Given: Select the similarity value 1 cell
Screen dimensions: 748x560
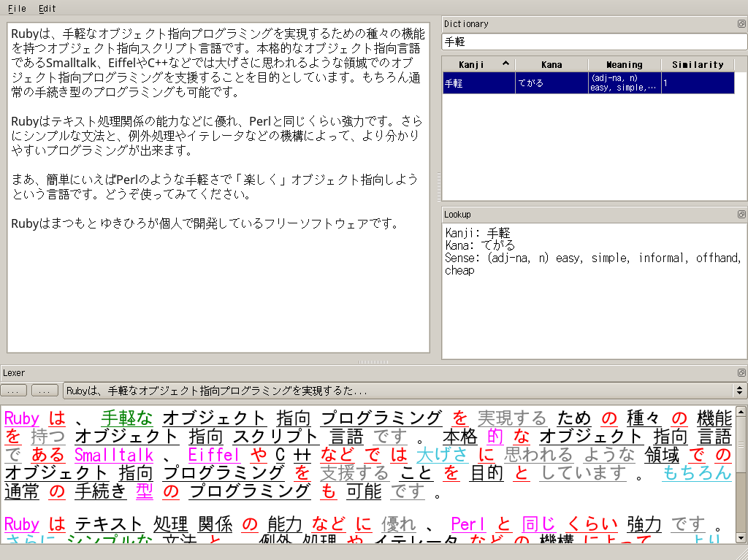Looking at the screenshot, I should coord(698,83).
